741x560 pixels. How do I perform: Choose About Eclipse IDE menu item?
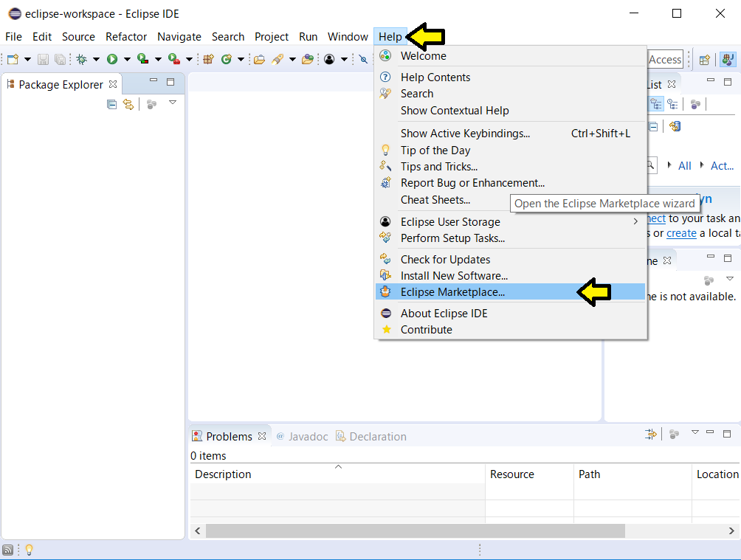(511, 314)
